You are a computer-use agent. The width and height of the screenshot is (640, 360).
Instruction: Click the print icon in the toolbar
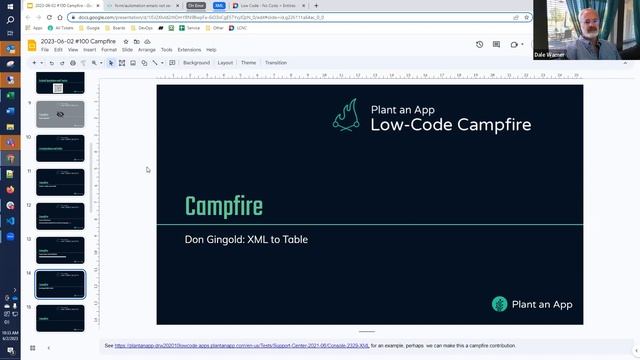coord(73,63)
